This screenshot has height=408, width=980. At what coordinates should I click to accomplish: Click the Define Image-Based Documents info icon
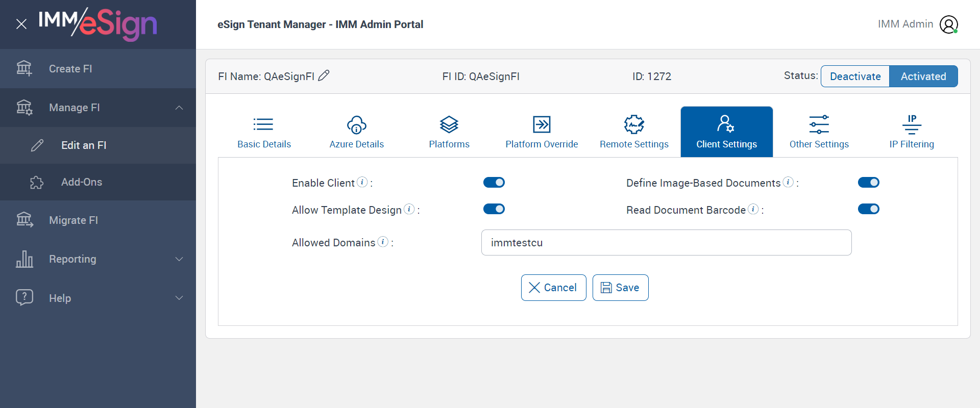788,182
